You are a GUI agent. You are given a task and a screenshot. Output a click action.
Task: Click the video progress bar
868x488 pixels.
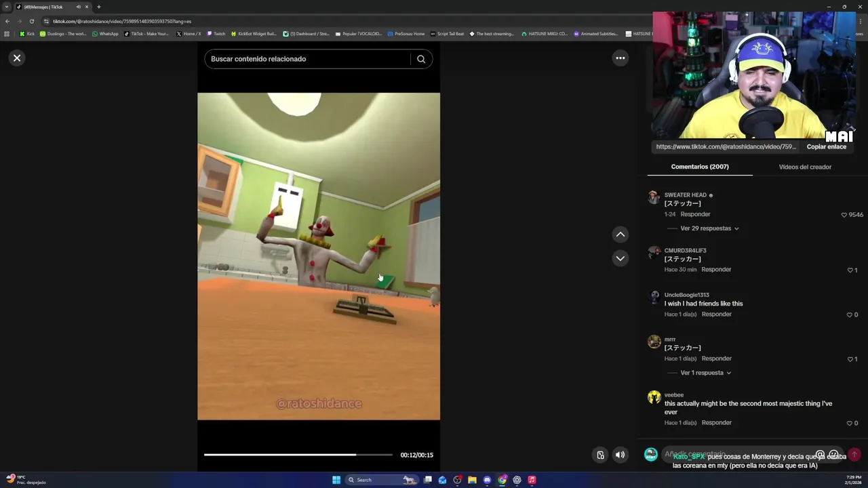click(298, 455)
